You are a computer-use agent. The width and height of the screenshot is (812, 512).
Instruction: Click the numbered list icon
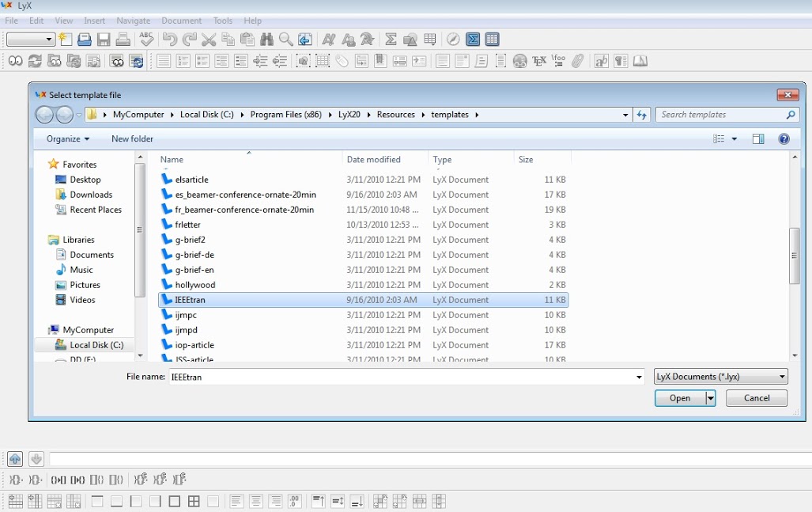click(183, 61)
